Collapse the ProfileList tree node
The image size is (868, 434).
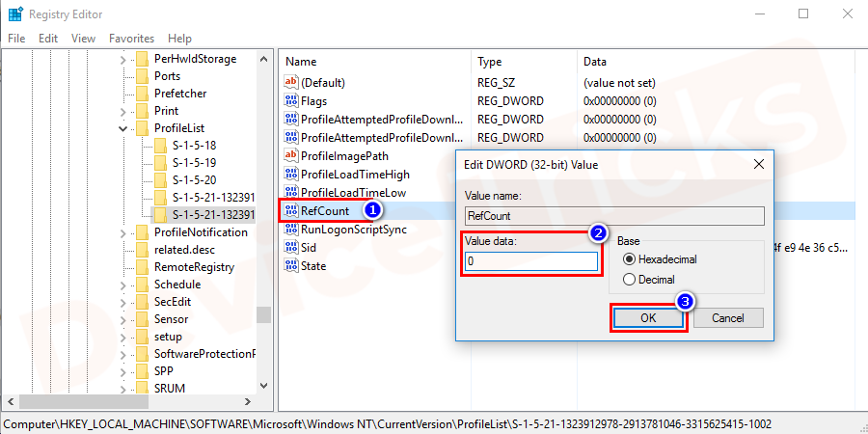(123, 128)
